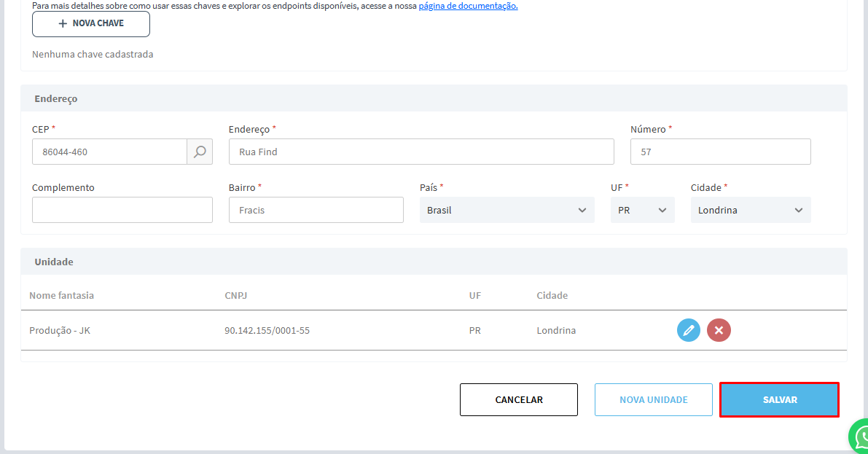Image resolution: width=868 pixels, height=454 pixels.
Task: Expand the UF dropdown showing PR
Action: click(x=642, y=210)
